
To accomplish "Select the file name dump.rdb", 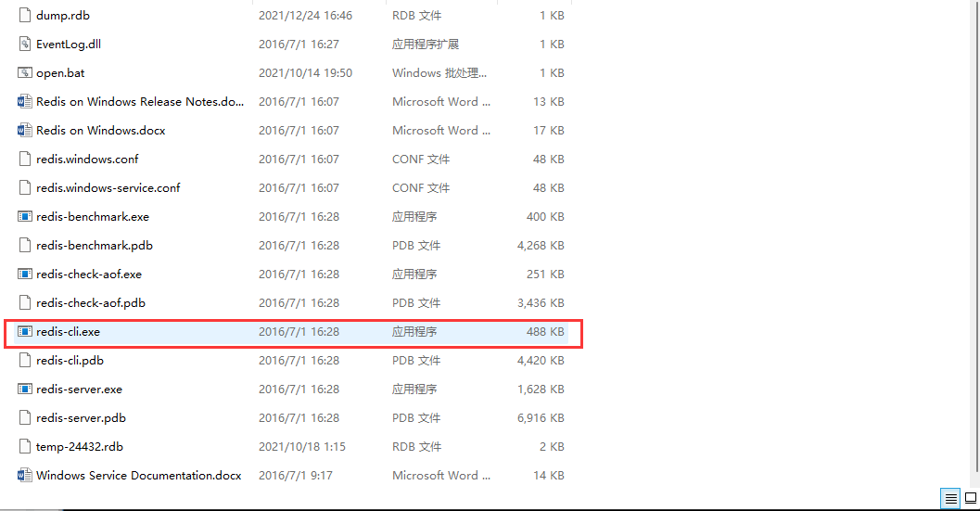I will [62, 16].
